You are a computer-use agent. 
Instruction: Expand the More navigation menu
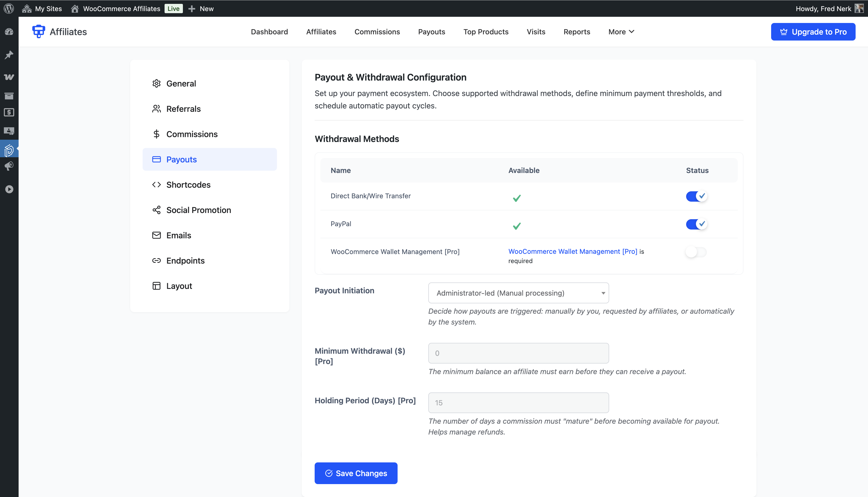[621, 31]
